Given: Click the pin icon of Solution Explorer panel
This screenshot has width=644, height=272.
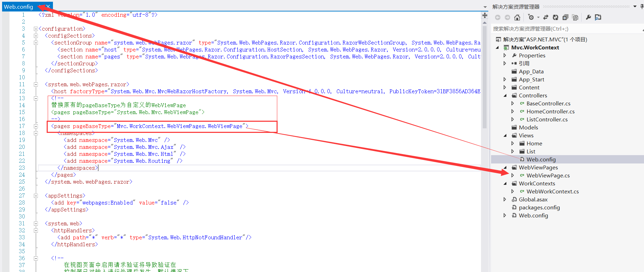Looking at the screenshot, I should pos(642,7).
